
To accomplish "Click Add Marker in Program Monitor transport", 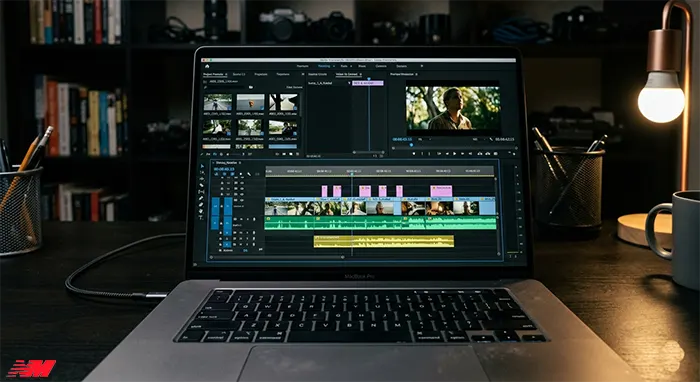I will pyautogui.click(x=414, y=154).
